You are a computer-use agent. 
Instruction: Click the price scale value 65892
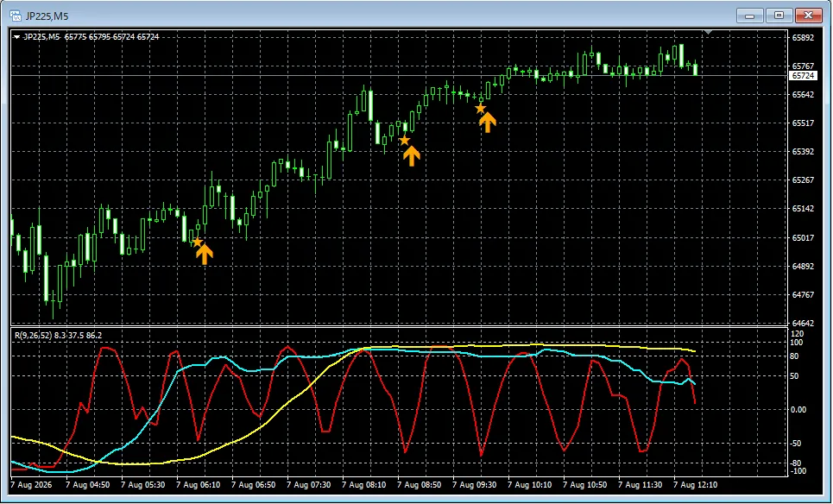[804, 38]
